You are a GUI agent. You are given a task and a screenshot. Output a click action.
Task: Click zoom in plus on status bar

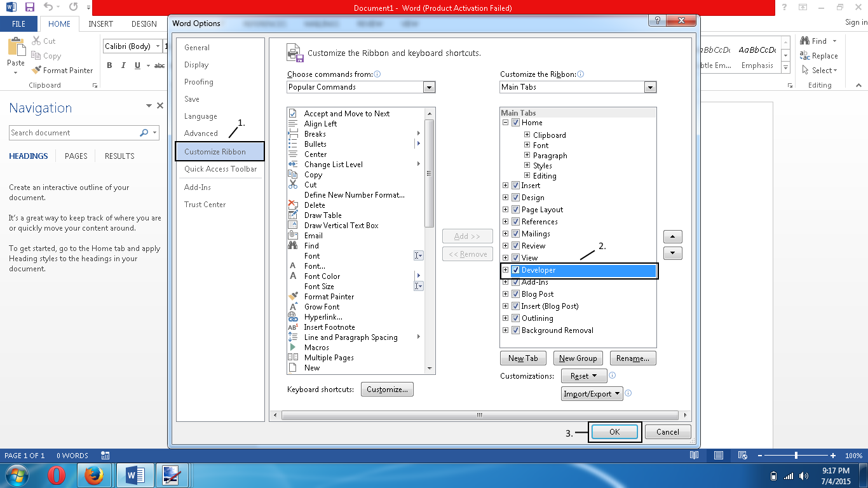pos(833,456)
